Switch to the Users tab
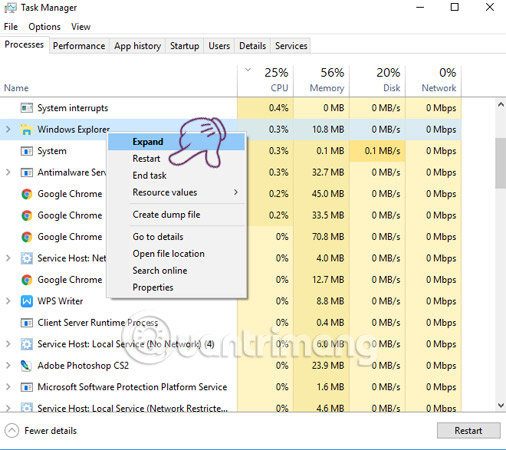The width and height of the screenshot is (506, 450). (x=219, y=46)
